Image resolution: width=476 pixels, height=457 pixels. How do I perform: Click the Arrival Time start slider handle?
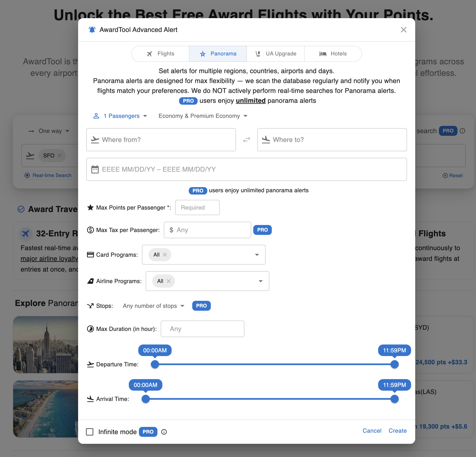pos(145,399)
